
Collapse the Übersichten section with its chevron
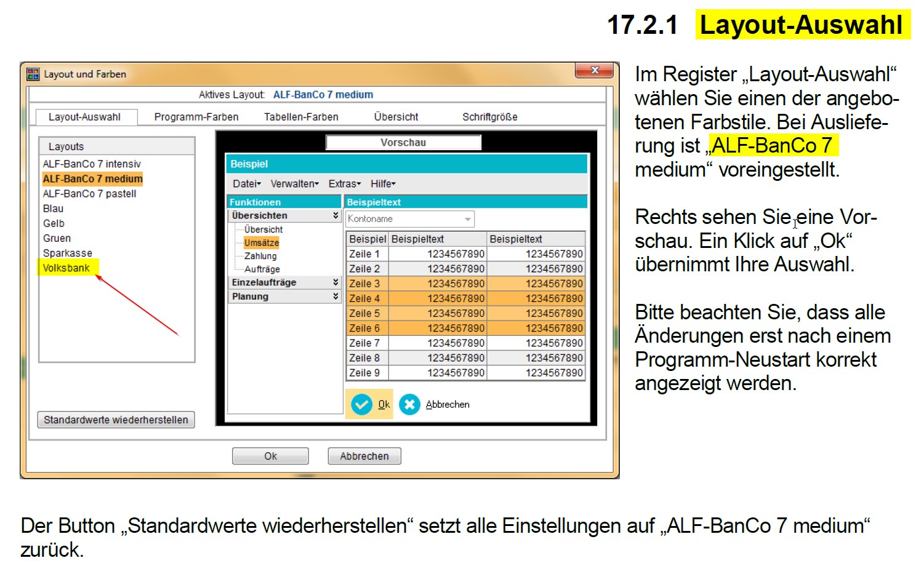(x=335, y=215)
